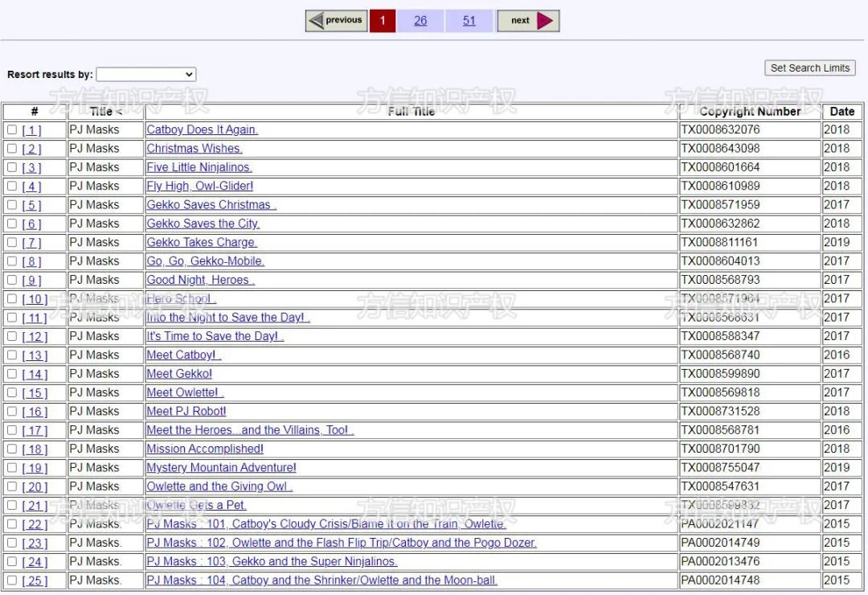
Task: Tick the checkbox for record 19
Action: (x=11, y=468)
